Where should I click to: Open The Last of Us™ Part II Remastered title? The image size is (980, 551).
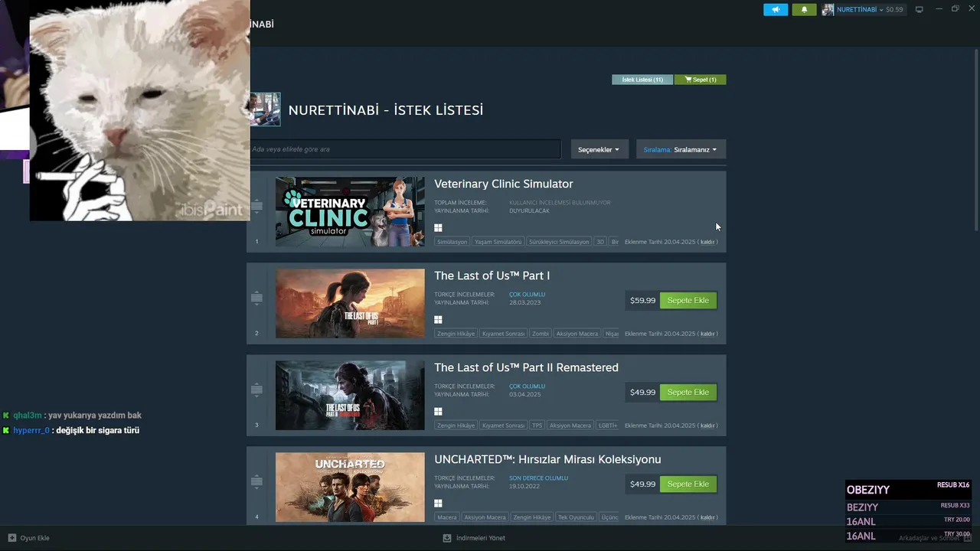click(526, 367)
